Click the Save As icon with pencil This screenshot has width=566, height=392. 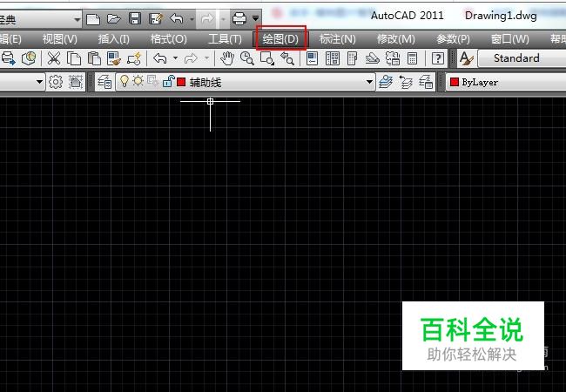tap(156, 18)
